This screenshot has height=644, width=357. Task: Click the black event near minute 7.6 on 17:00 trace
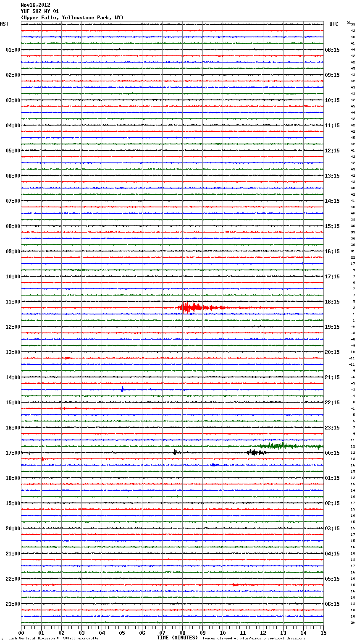click(x=176, y=452)
